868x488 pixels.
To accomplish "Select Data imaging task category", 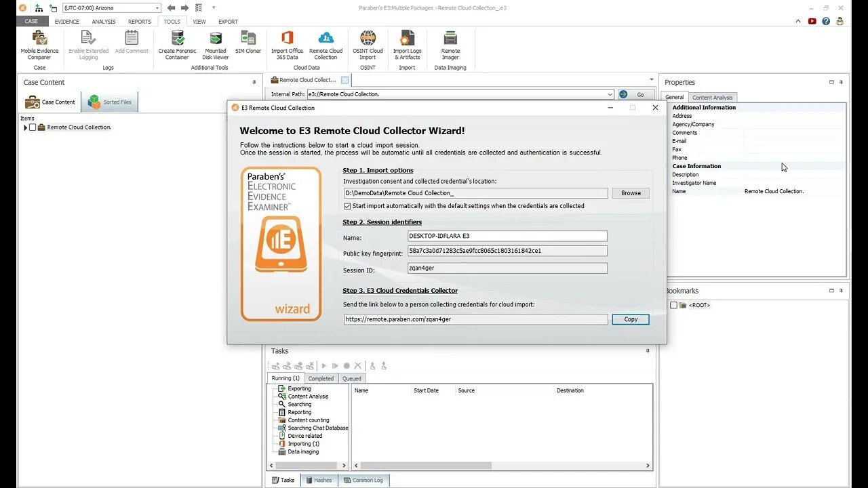I will pos(302,451).
